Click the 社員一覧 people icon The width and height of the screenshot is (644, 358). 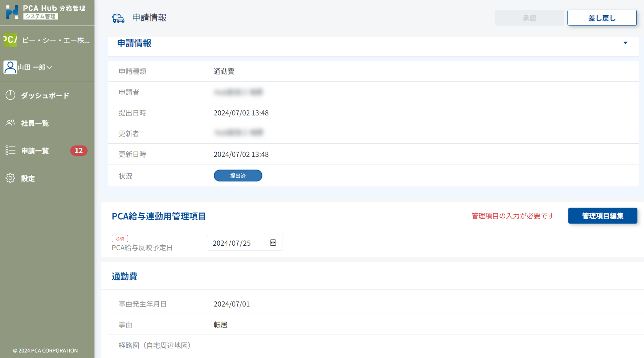10,123
